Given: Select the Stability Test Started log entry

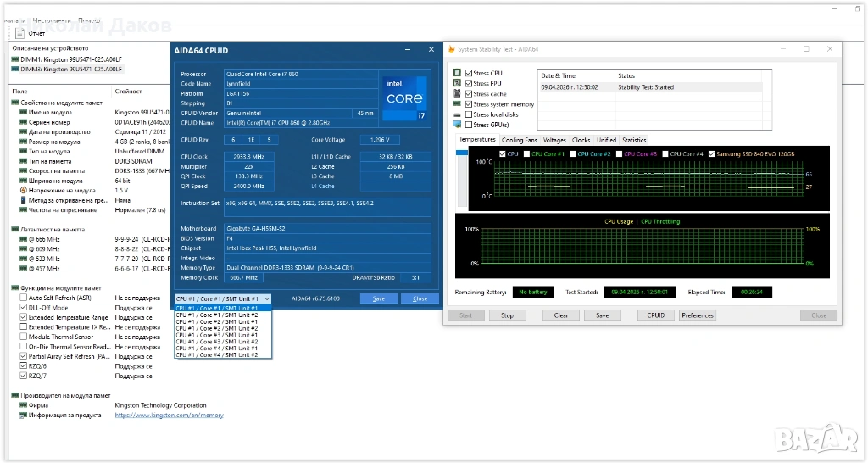Looking at the screenshot, I should [646, 87].
